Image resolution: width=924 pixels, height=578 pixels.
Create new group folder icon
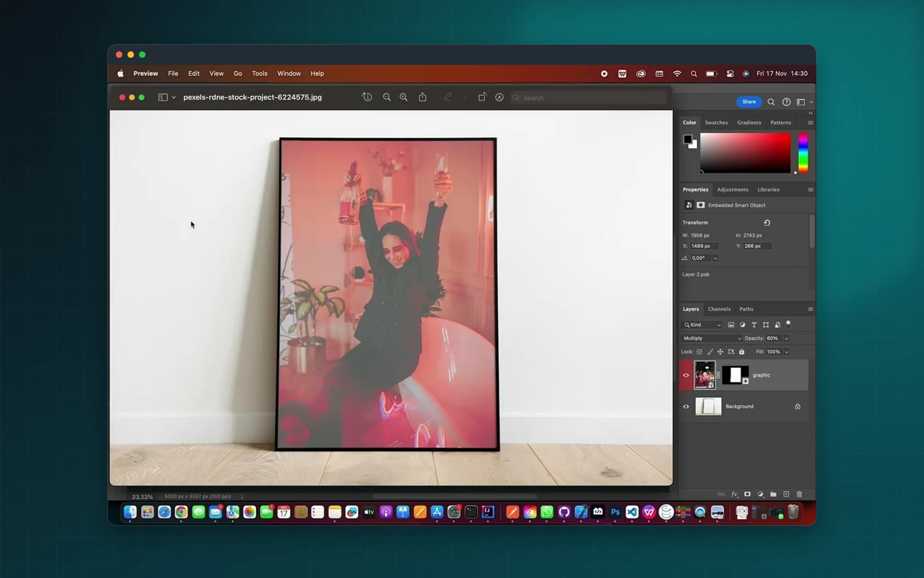(773, 494)
